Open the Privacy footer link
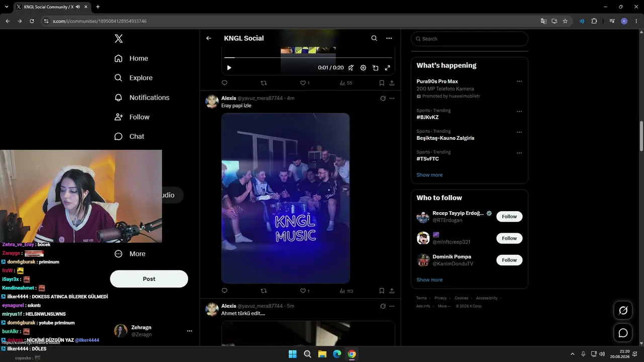 click(441, 298)
